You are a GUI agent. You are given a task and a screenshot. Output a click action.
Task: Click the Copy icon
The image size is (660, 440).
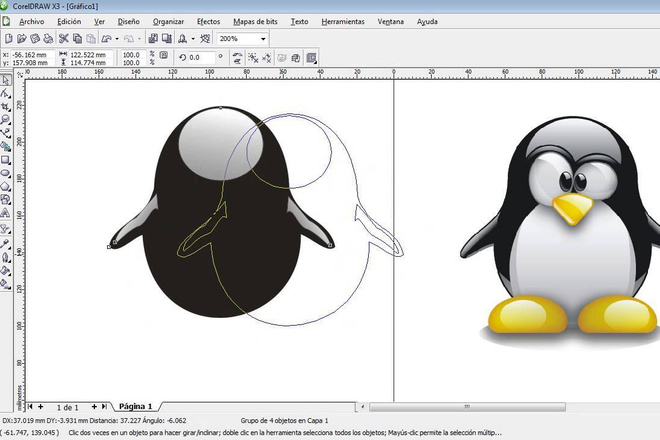[77, 39]
